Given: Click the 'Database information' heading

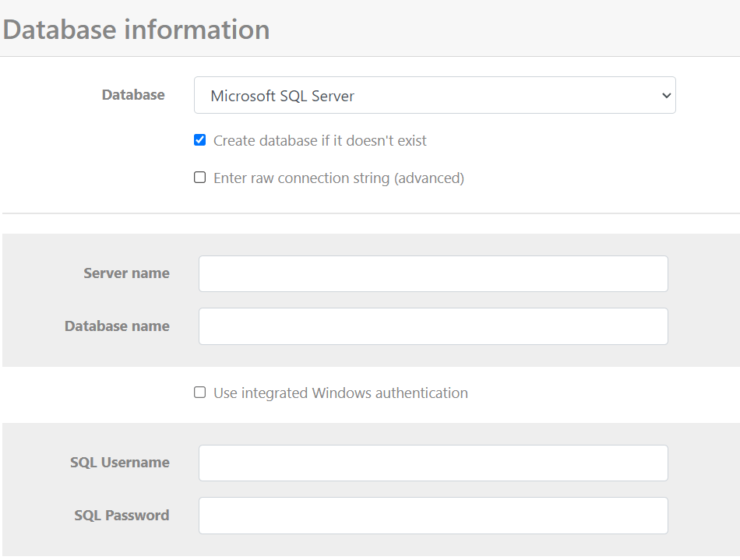Looking at the screenshot, I should point(136,30).
